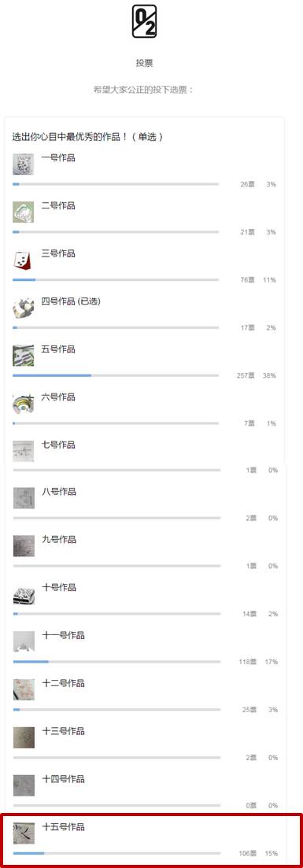Image resolution: width=303 pixels, height=868 pixels.
Task: Open thumbnail of 六号作品
Action: [x=24, y=404]
